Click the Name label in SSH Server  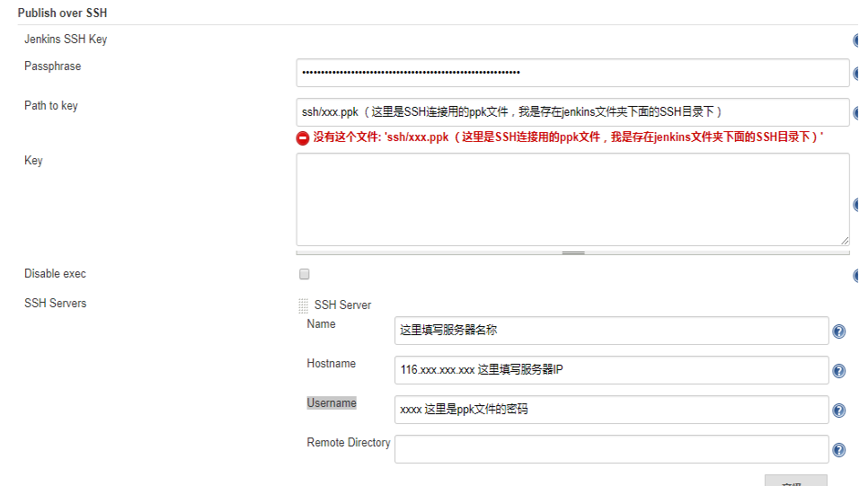tap(321, 323)
